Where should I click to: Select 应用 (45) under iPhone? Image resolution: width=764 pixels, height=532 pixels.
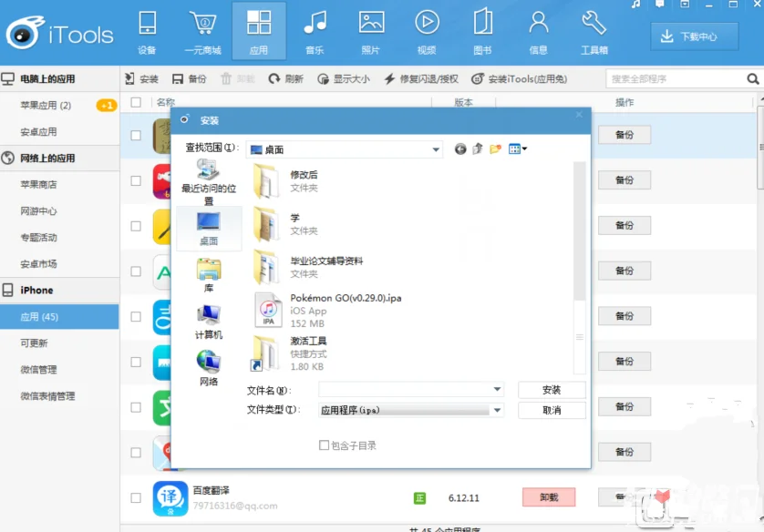pyautogui.click(x=59, y=317)
